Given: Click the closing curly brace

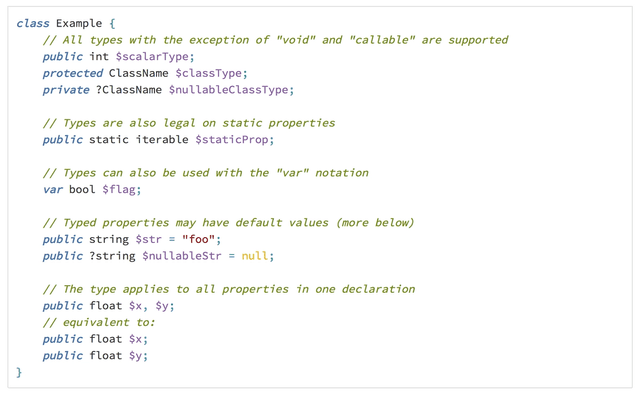Looking at the screenshot, I should coord(19,372).
